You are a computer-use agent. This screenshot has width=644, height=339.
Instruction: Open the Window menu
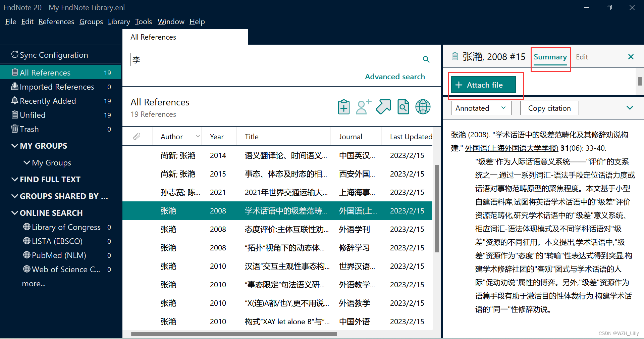[x=171, y=21]
